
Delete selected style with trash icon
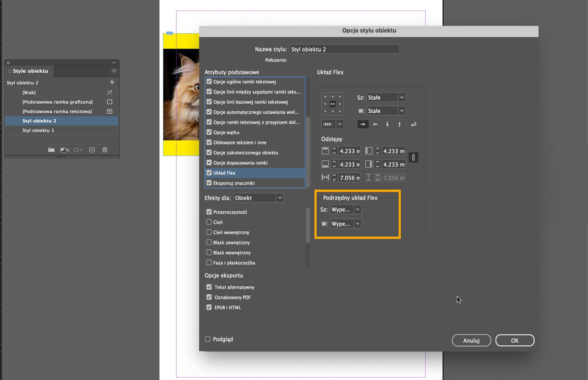(x=105, y=150)
